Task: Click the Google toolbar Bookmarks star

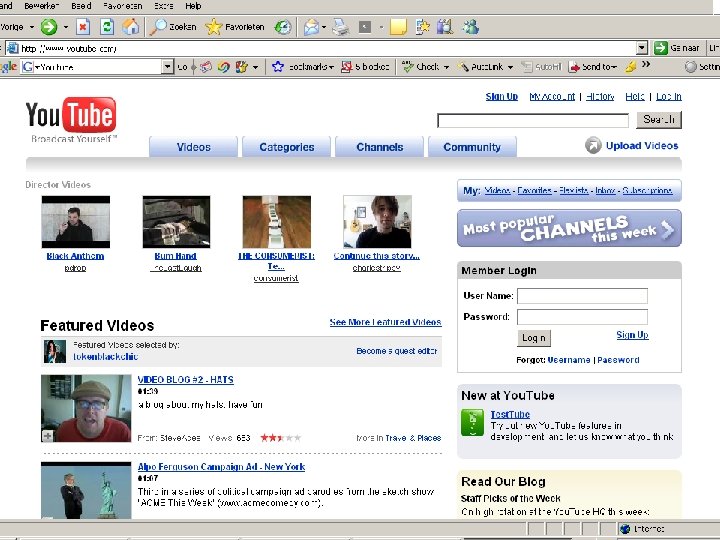Action: [278, 67]
